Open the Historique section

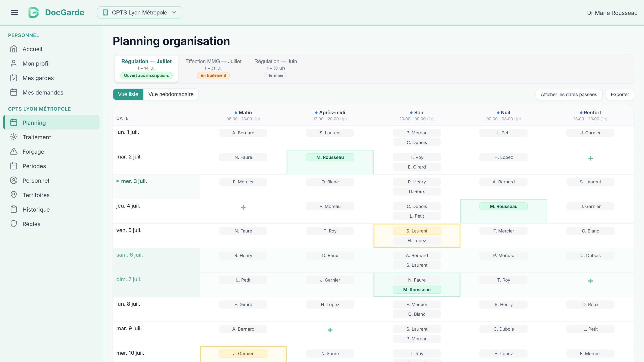point(51,209)
